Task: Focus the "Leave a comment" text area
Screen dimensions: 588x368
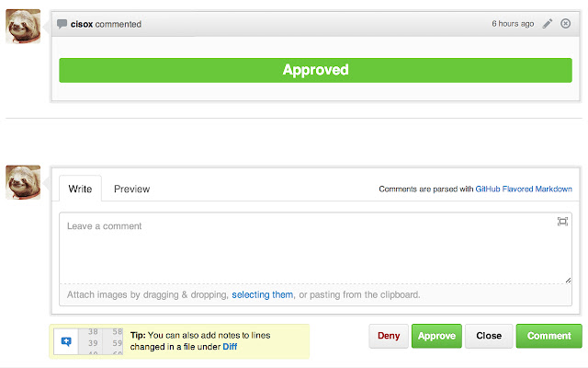Action: pos(315,248)
